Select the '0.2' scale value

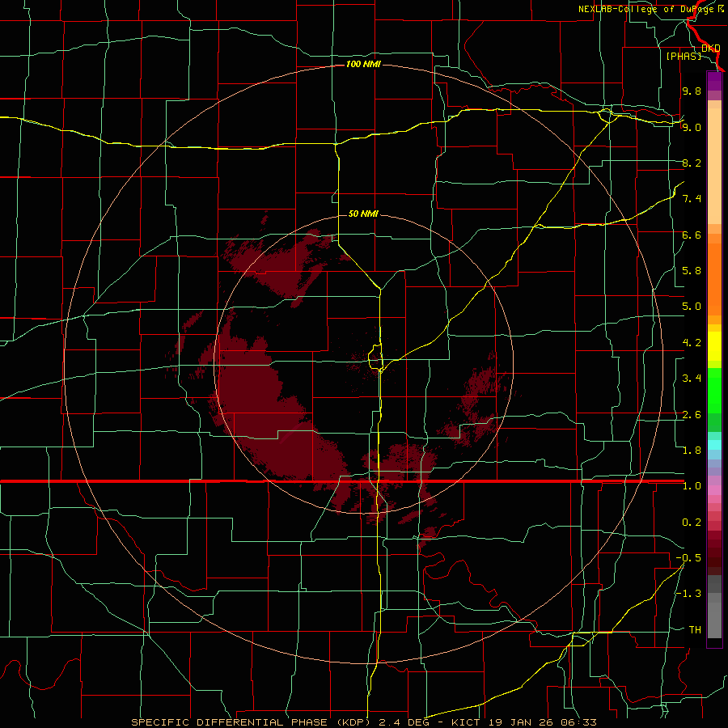[692, 523]
